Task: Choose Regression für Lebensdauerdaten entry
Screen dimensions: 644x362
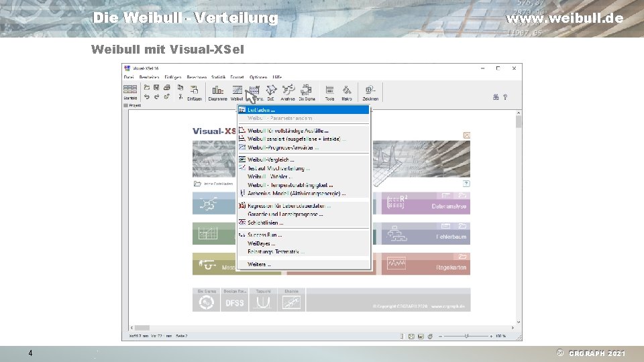Action: (x=303, y=206)
